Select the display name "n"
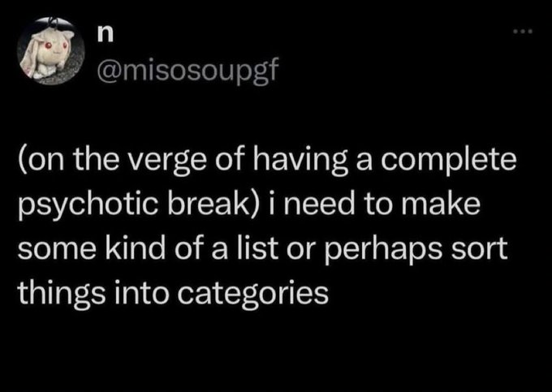 pos(105,35)
